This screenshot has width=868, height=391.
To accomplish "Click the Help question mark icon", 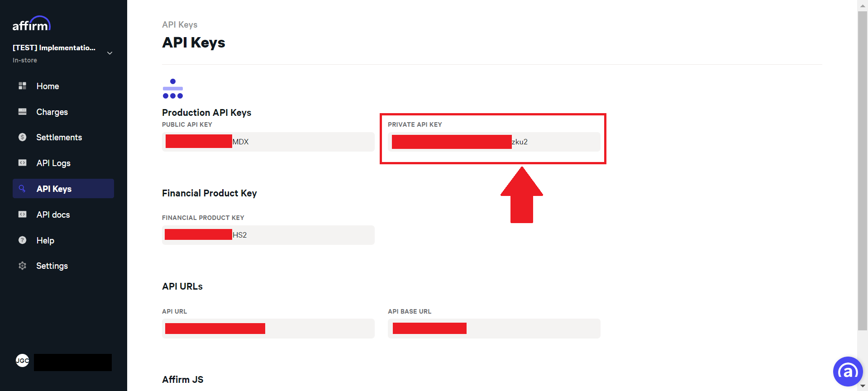I will [22, 240].
